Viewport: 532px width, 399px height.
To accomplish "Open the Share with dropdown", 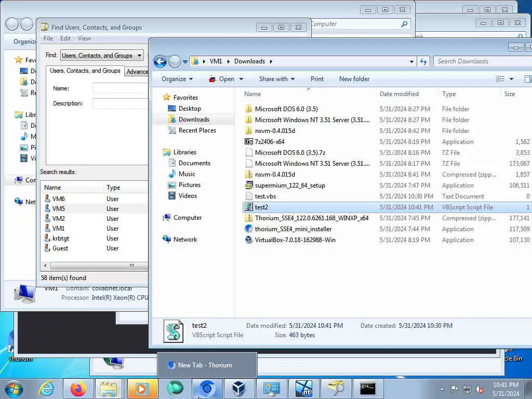I will coord(277,79).
